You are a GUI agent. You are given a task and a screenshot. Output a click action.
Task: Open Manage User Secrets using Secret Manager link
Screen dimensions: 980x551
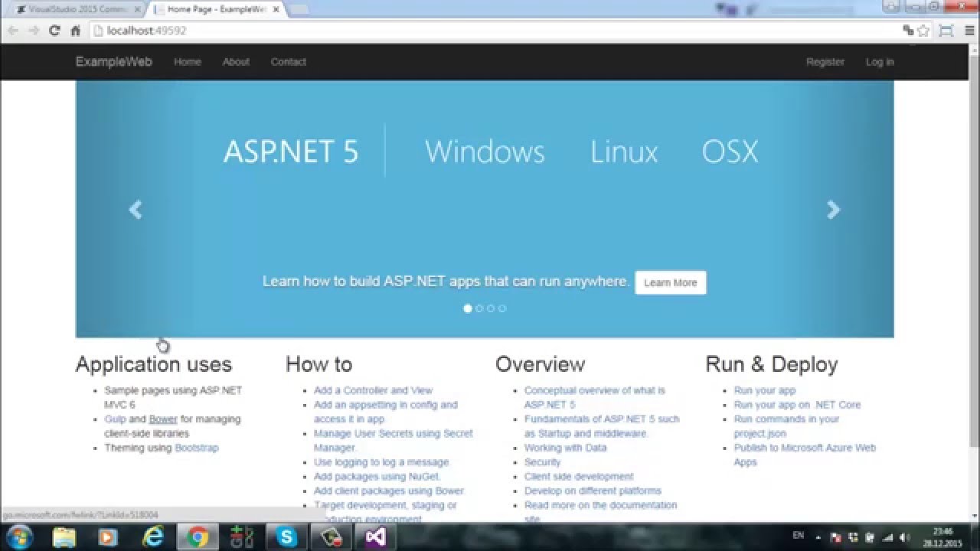coord(393,440)
